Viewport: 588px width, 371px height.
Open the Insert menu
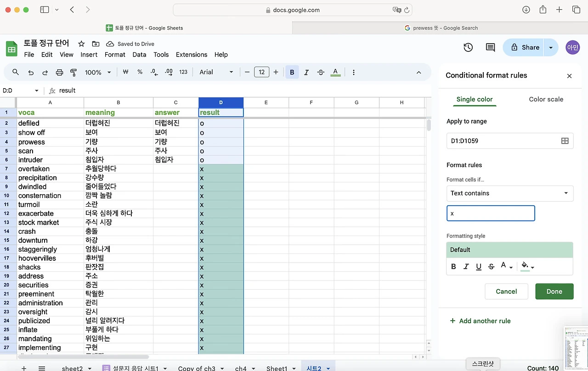pos(89,55)
